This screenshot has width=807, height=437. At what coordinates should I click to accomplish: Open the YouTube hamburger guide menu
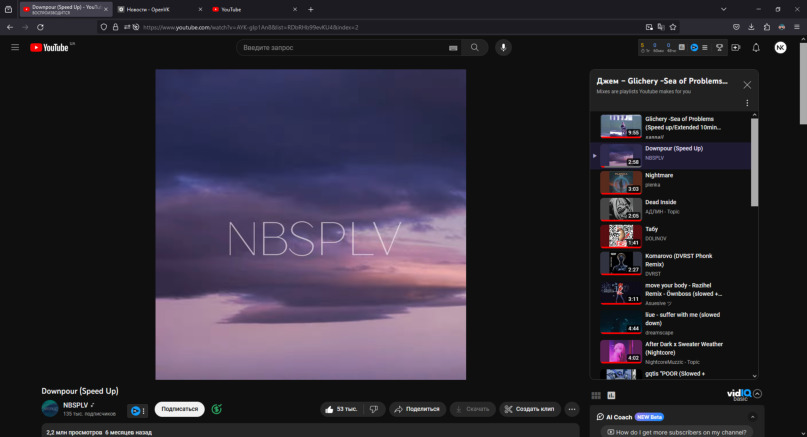pyautogui.click(x=15, y=47)
